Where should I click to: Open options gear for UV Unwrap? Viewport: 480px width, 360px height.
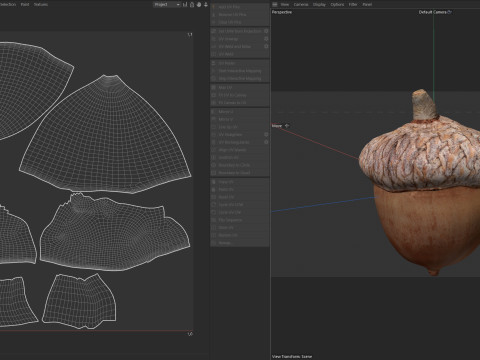[266, 39]
